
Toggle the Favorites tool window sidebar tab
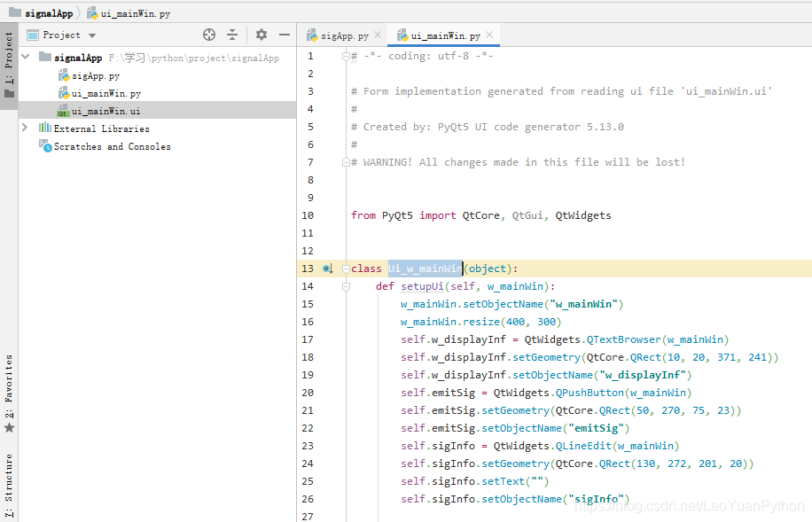9,393
